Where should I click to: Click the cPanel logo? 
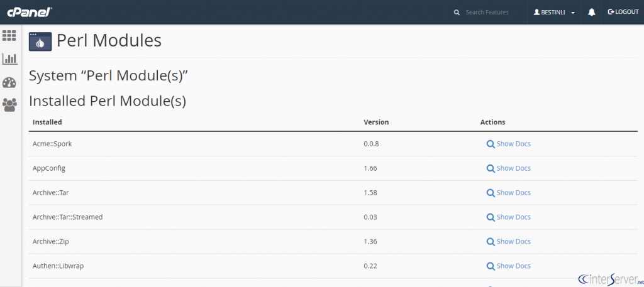[29, 12]
